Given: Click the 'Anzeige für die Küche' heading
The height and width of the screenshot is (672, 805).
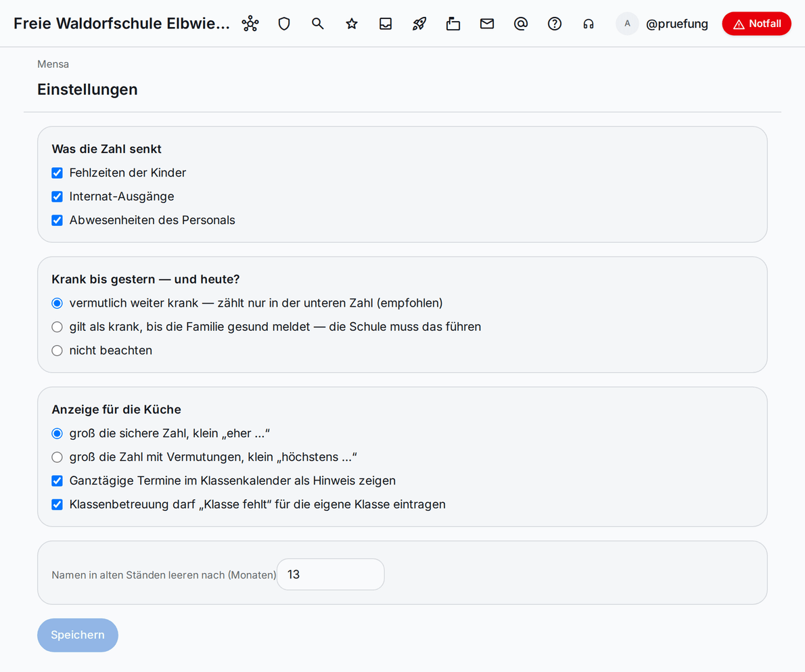Looking at the screenshot, I should point(116,409).
